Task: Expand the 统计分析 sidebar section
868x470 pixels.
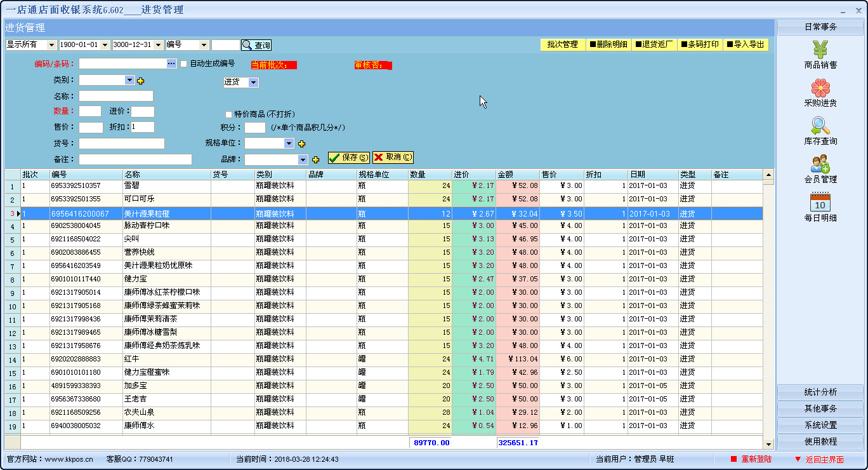Action: point(820,392)
